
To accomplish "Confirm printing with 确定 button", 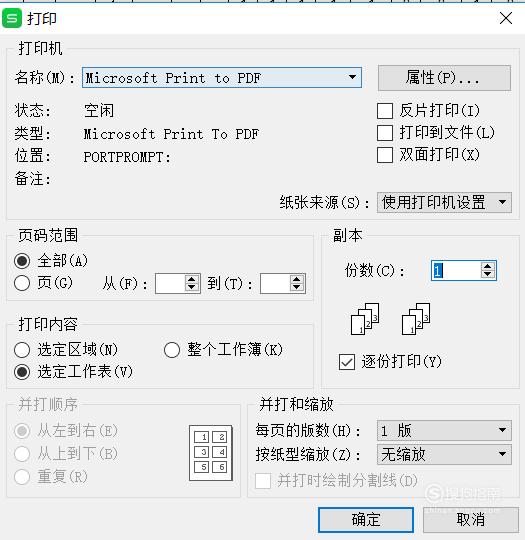I will point(366,519).
